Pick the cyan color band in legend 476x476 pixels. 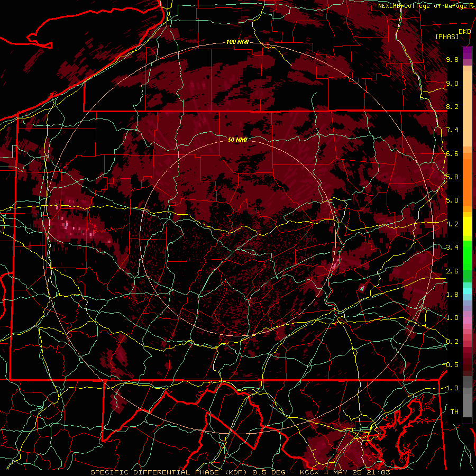467,291
